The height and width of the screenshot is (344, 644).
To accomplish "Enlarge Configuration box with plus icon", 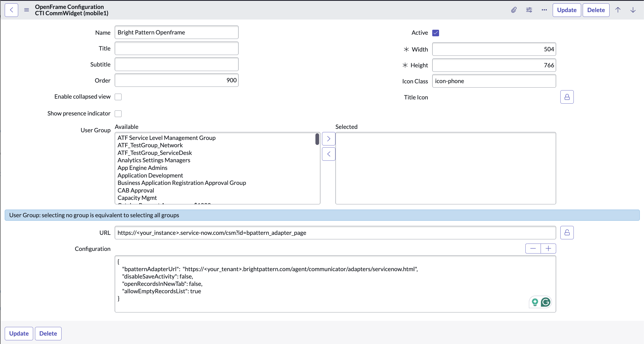I will (549, 249).
